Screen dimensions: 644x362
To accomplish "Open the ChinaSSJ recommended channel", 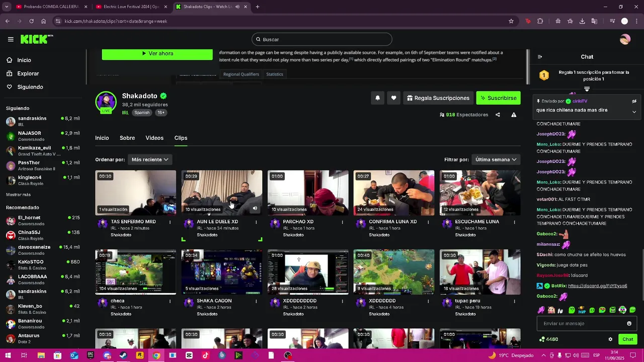I will pyautogui.click(x=43, y=235).
